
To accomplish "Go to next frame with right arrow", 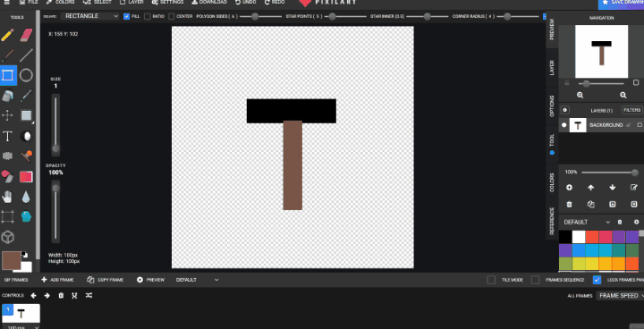I will (x=47, y=295).
